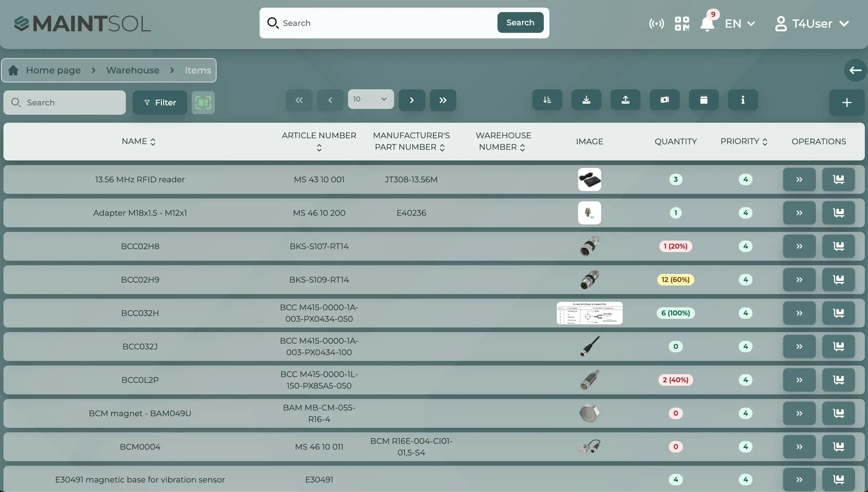Select the Items breadcrumb
Viewport: 868px width, 492px height.
click(x=198, y=70)
